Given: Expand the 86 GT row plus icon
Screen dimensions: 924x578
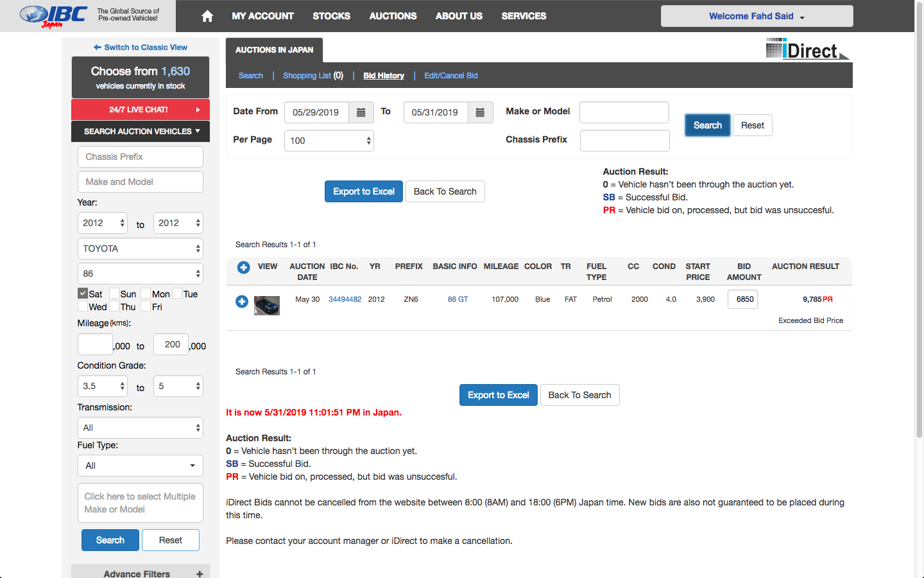Looking at the screenshot, I should [242, 301].
